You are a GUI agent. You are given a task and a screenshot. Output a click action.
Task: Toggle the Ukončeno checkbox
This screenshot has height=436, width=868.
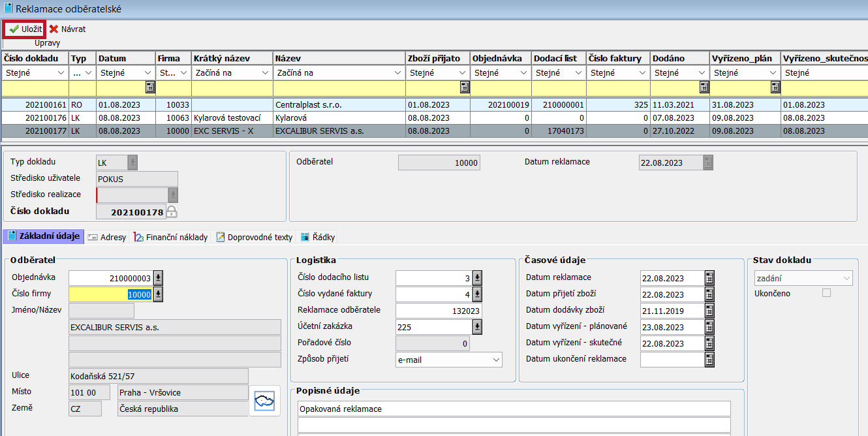pos(826,293)
